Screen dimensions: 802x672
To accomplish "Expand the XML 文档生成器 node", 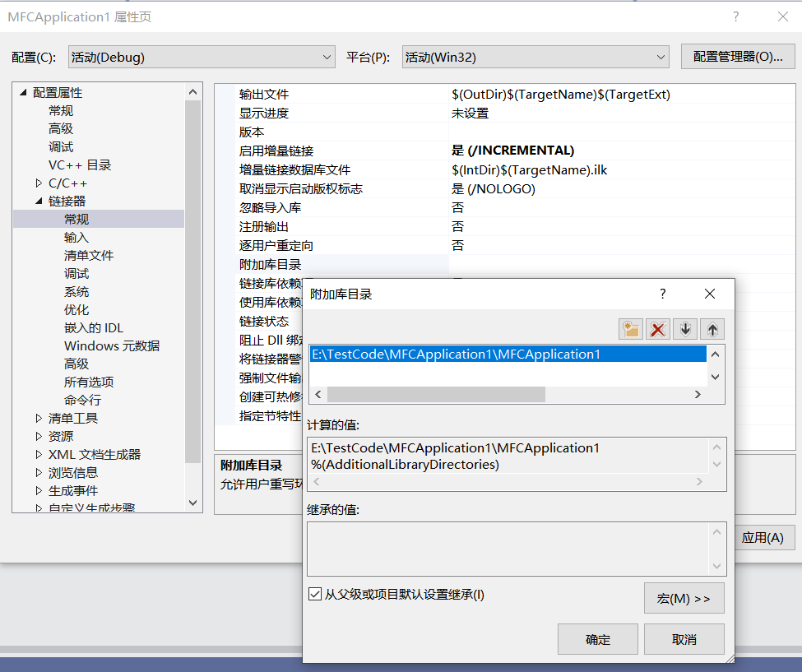I will click(39, 454).
